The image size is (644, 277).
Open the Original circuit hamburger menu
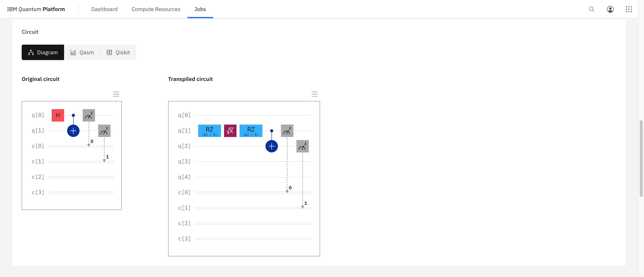116,94
